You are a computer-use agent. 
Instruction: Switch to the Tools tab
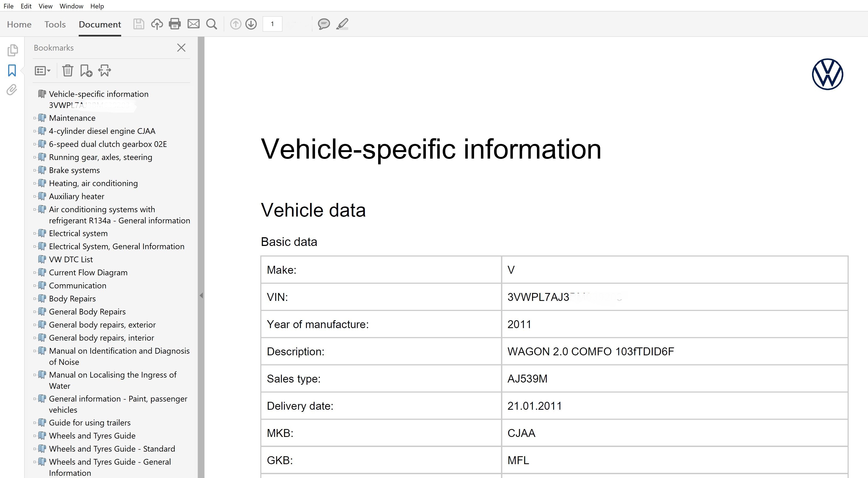tap(55, 24)
